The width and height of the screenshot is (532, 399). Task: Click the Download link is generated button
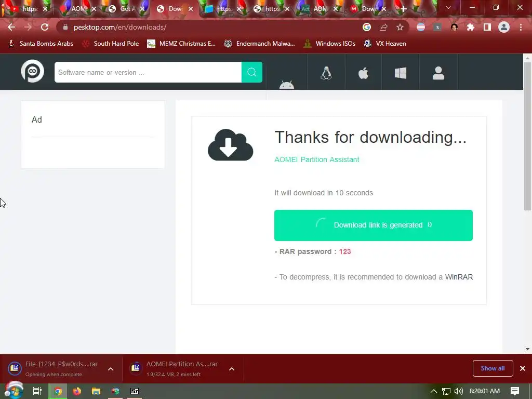[x=373, y=225]
